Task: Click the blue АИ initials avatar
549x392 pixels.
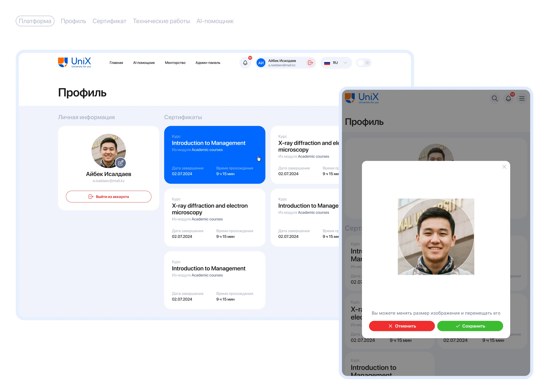Action: click(x=261, y=63)
